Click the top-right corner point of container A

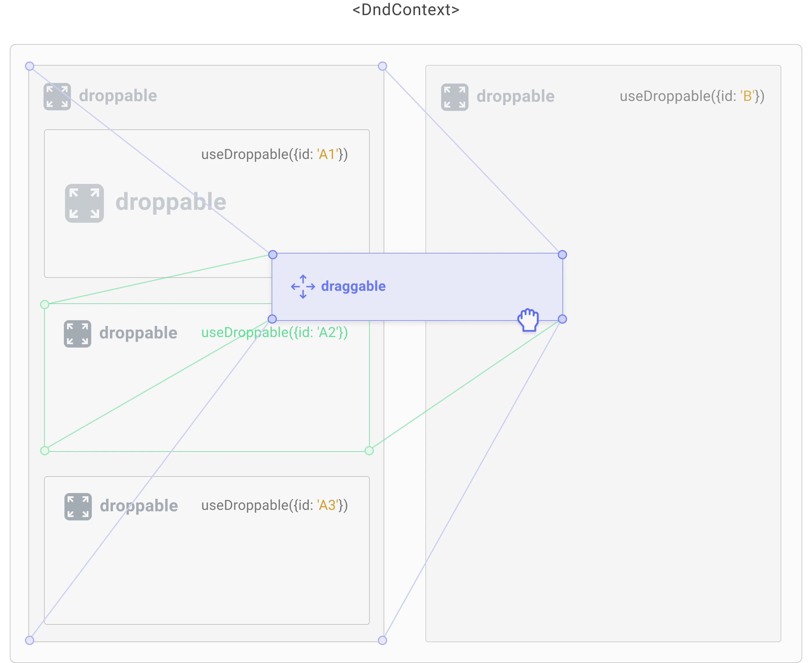pyautogui.click(x=382, y=66)
